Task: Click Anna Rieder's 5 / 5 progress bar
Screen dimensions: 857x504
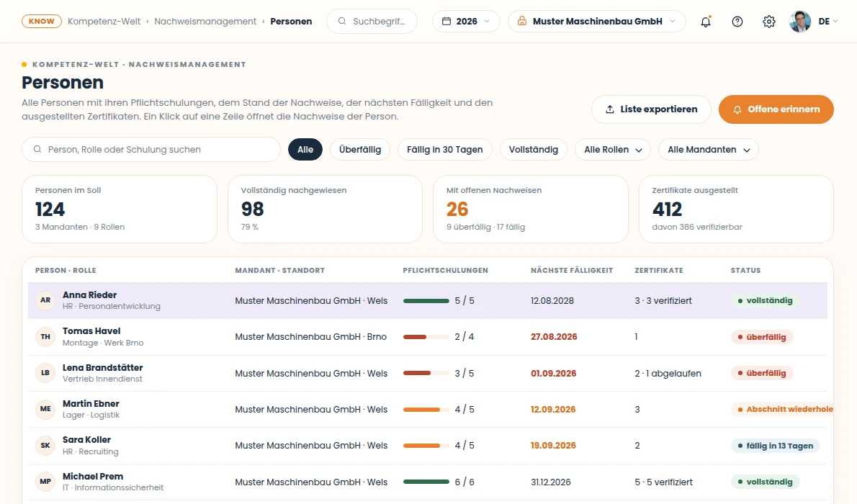Action: click(426, 301)
